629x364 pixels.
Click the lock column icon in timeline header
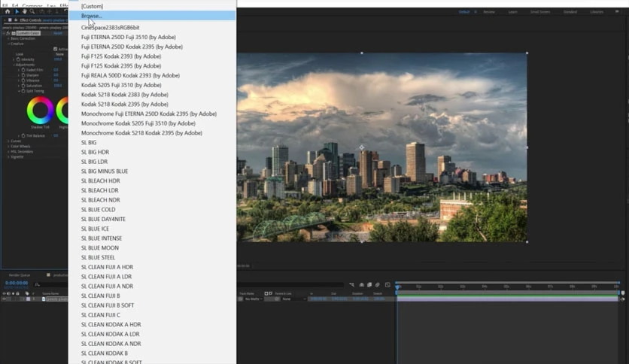17,293
